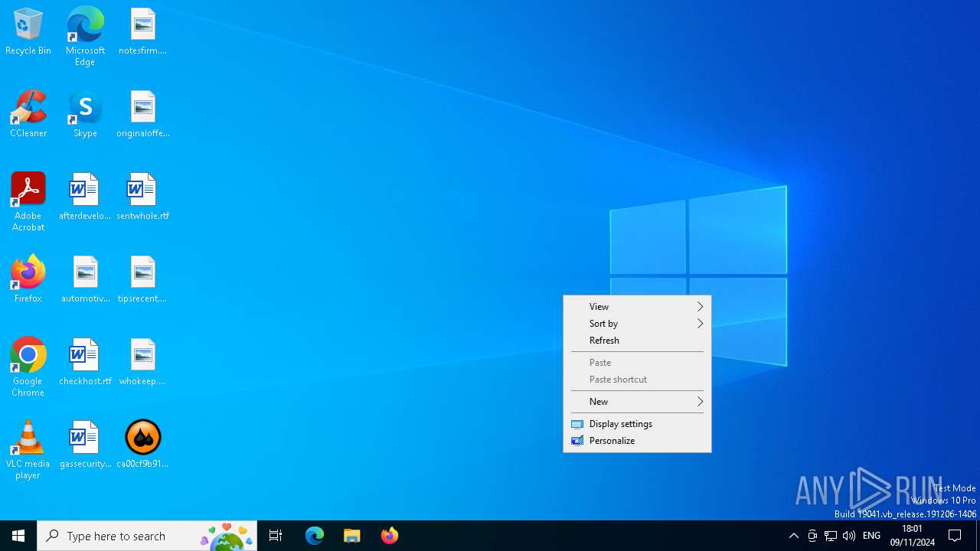Viewport: 980px width, 551px height.
Task: Show hidden system tray icons
Action: (794, 536)
